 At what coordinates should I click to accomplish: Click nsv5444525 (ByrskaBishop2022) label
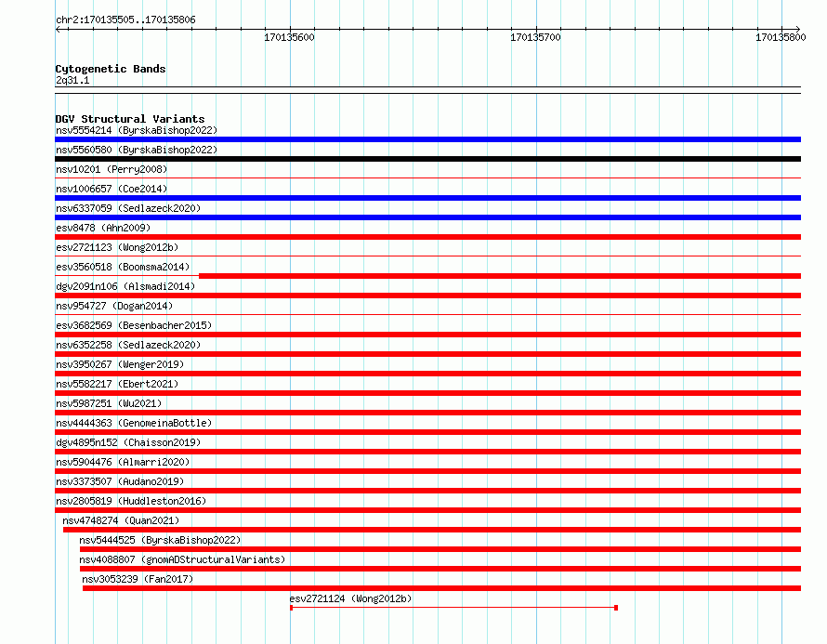pos(160,540)
